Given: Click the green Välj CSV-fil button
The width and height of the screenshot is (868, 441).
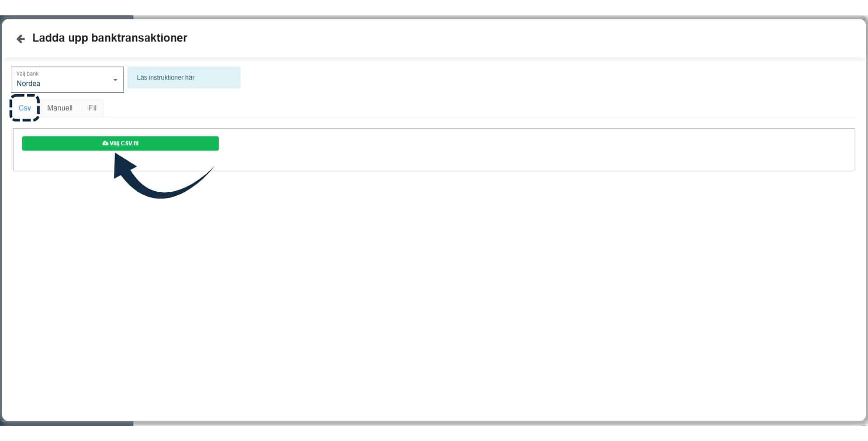Looking at the screenshot, I should [x=120, y=143].
